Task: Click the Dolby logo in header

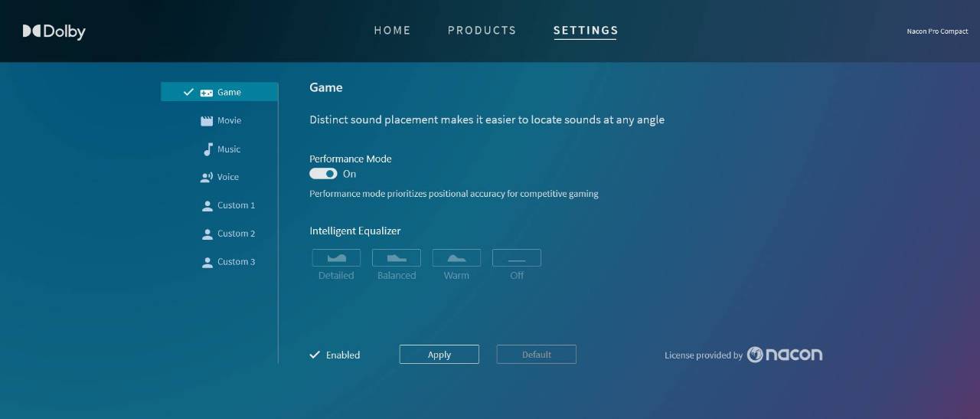Action: click(x=54, y=31)
